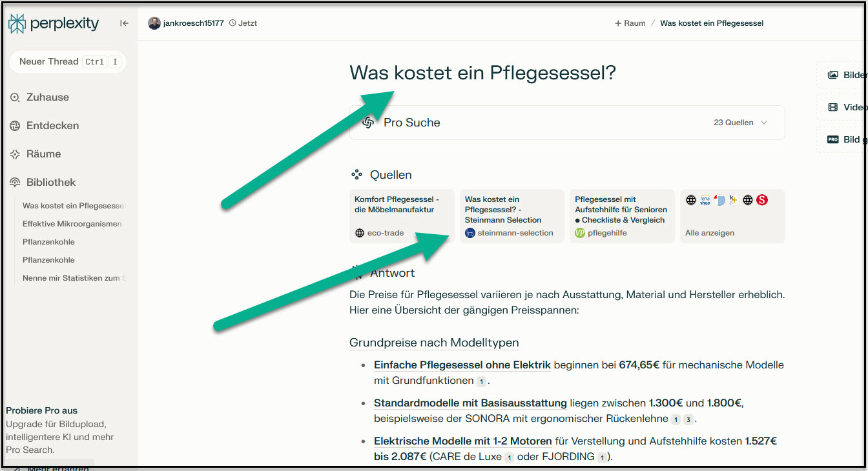This screenshot has height=471, width=868.
Task: Click the PRO image generation button
Action: 842,139
